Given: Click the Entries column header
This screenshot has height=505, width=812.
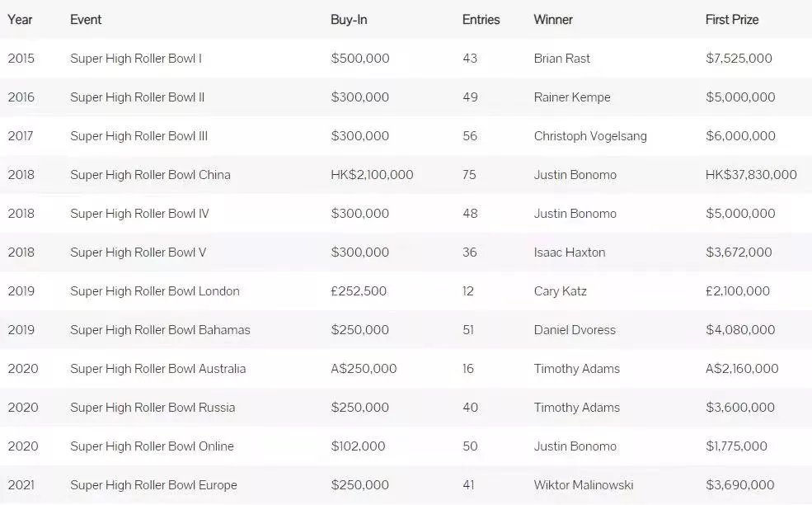Looking at the screenshot, I should pyautogui.click(x=481, y=20).
